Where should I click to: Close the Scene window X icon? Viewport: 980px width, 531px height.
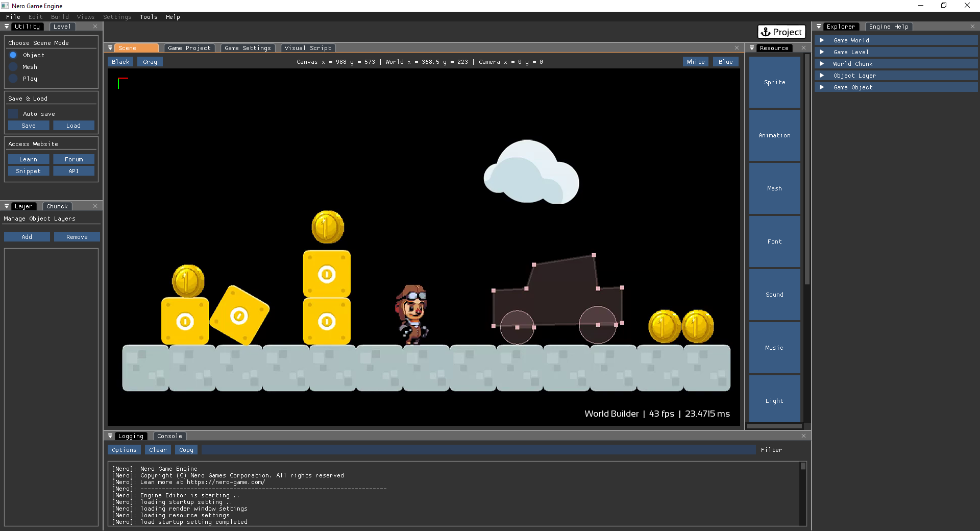[737, 48]
